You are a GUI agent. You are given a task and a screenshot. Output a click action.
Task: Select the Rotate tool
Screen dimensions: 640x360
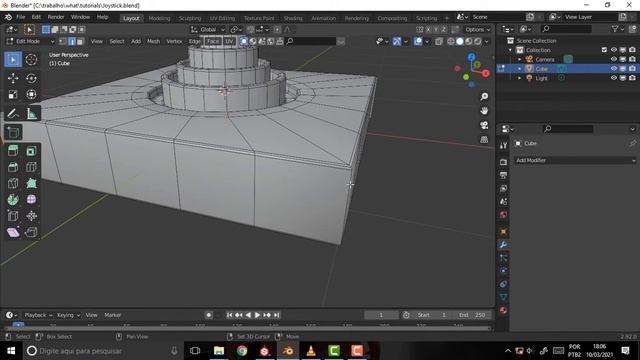(31, 78)
